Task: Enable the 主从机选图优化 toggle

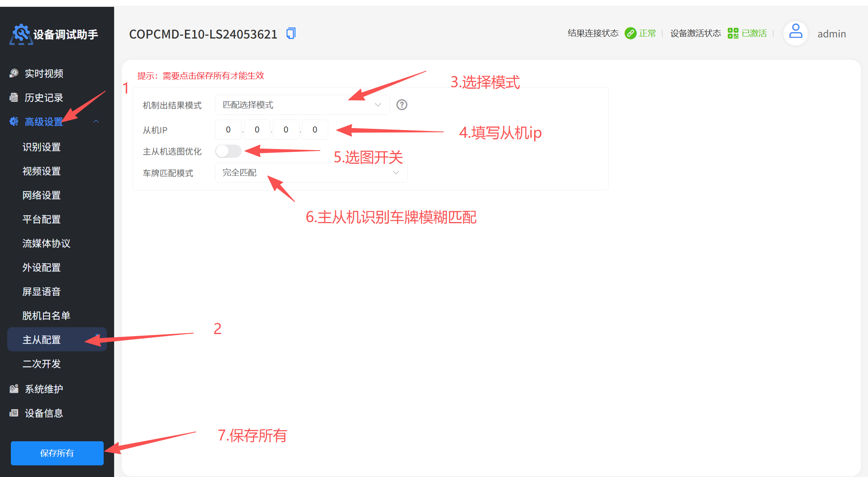Action: [x=228, y=151]
